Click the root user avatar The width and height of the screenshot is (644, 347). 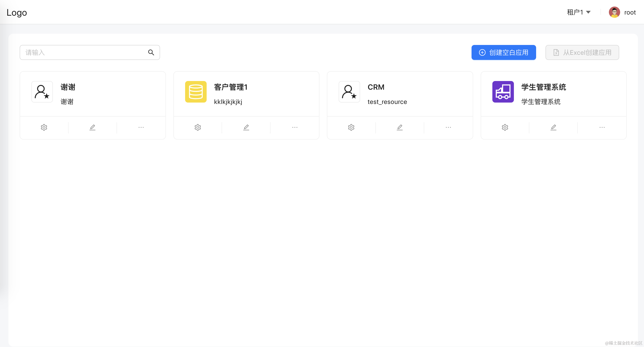point(614,12)
